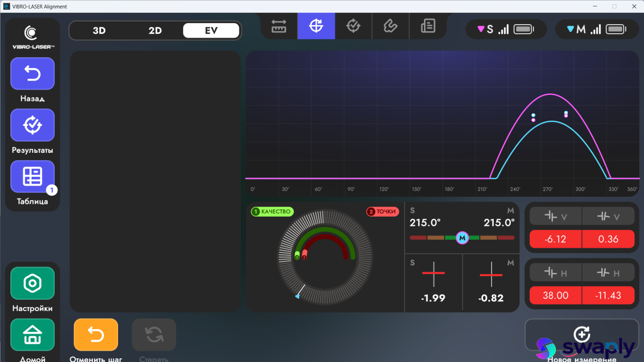Image resolution: width=644 pixels, height=362 pixels.
Task: Click the Точки points label
Action: point(383,211)
